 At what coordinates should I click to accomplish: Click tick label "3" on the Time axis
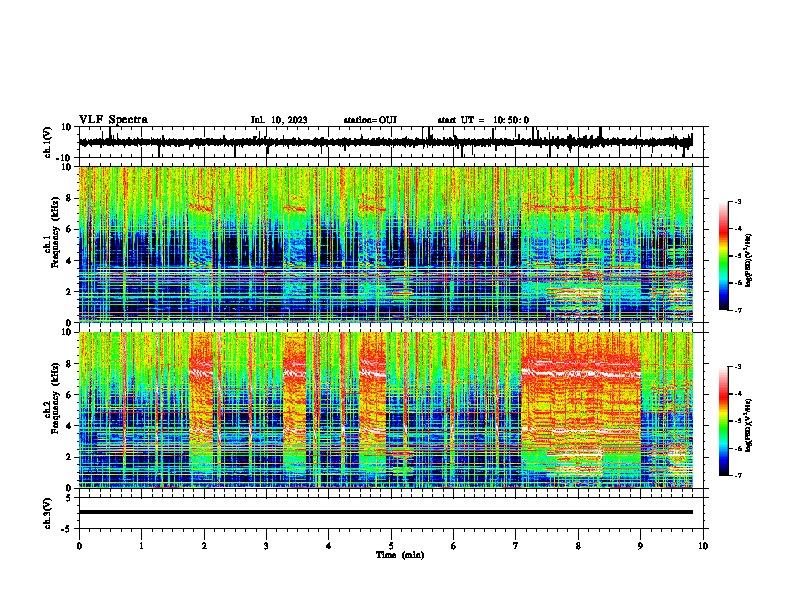pos(266,546)
